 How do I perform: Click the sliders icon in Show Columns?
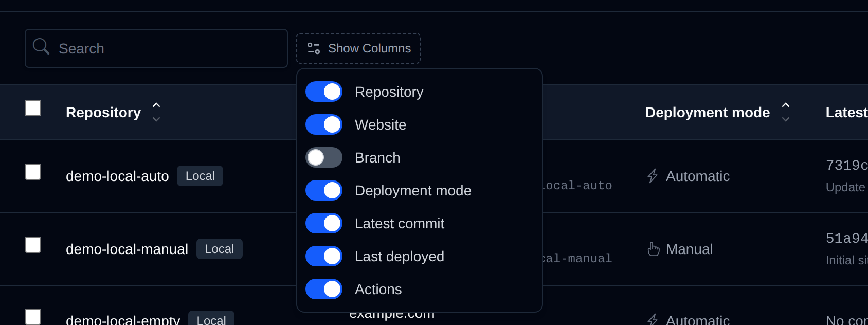point(314,48)
